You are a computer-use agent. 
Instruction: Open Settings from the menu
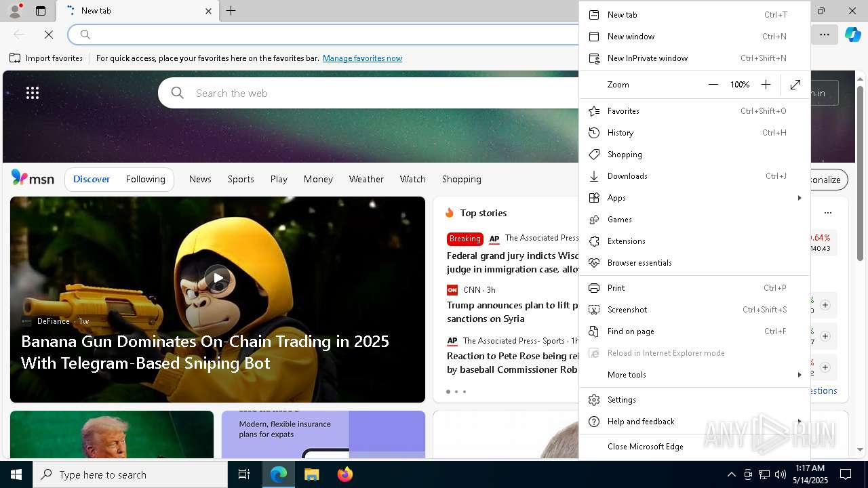tap(694, 400)
